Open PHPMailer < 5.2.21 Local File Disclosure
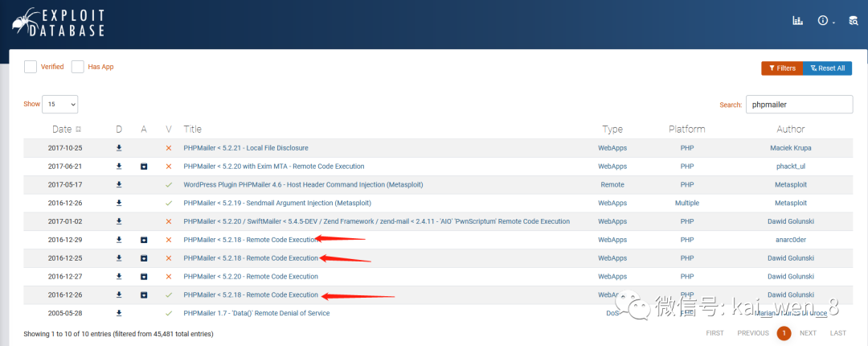 (x=246, y=148)
